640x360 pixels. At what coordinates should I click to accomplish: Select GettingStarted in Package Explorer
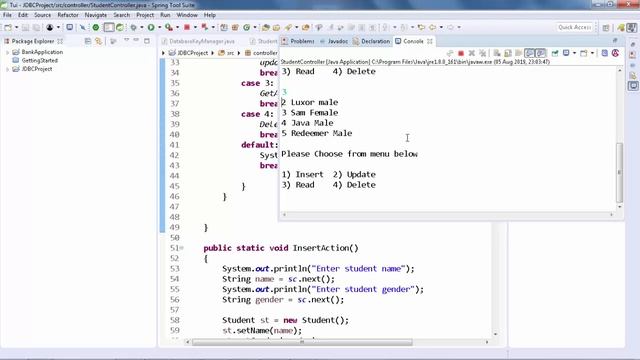40,60
